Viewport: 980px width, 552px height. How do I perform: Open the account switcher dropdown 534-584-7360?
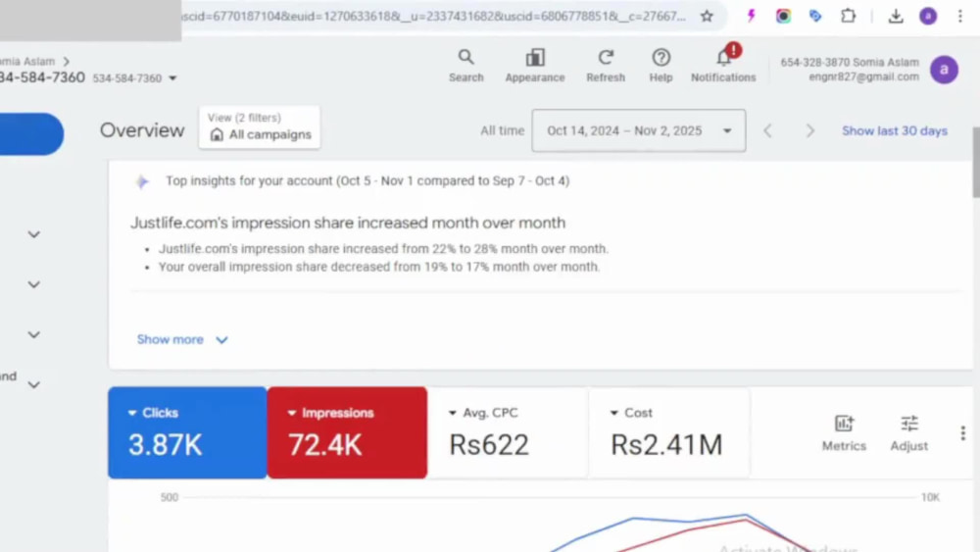(x=134, y=78)
